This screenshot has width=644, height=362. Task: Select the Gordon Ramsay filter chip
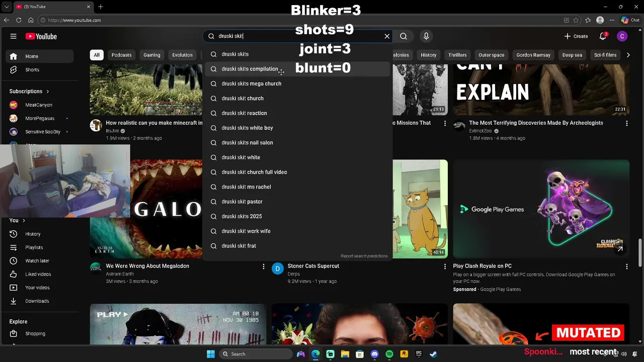(533, 55)
